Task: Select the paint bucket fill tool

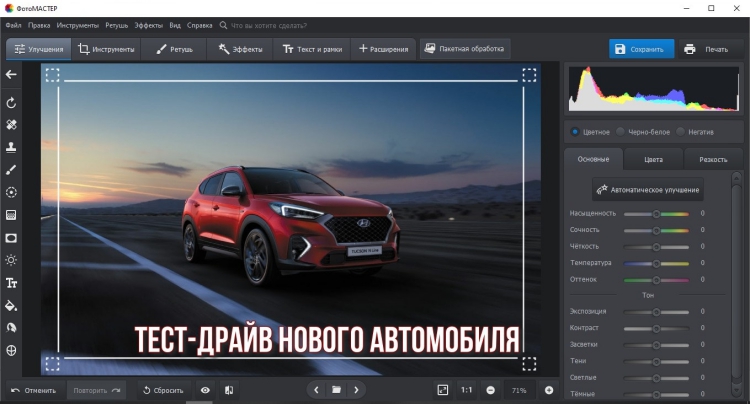Action: [11, 306]
